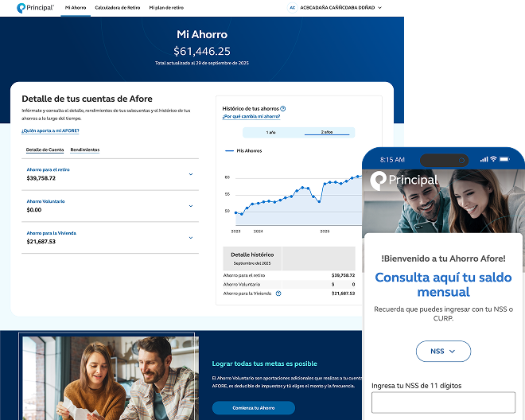Expand Ahorro para la Vivienda row
525x420 pixels.
click(110, 238)
